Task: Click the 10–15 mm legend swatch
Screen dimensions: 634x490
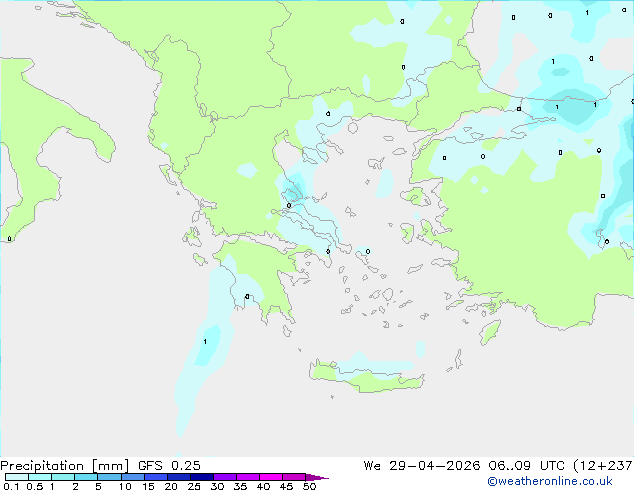Action: [x=133, y=477]
